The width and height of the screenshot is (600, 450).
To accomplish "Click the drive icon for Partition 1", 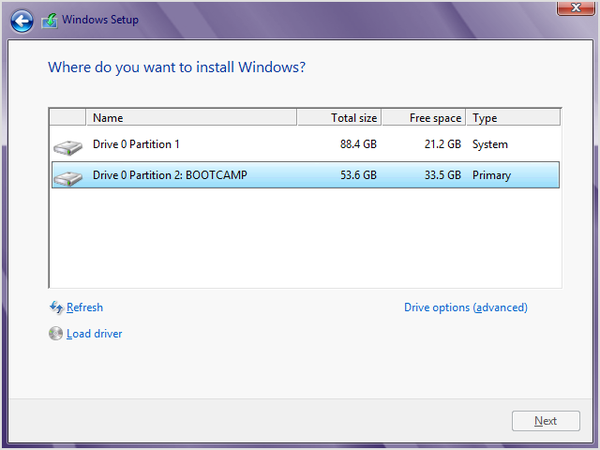I will point(68,147).
